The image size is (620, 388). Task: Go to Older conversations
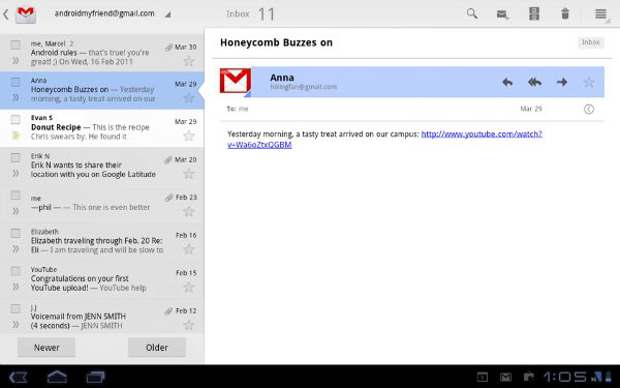pyautogui.click(x=157, y=348)
